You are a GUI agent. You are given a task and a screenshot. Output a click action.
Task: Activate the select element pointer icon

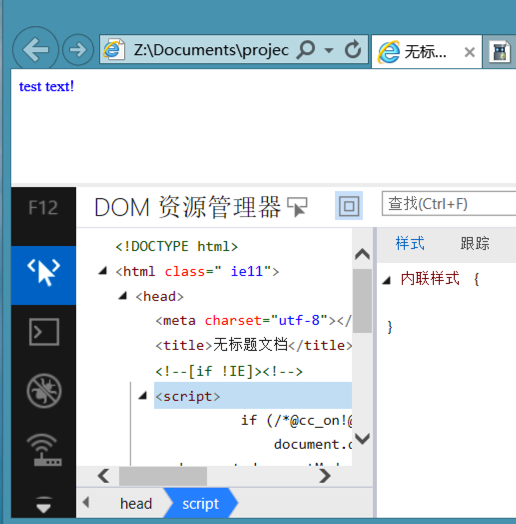coord(297,207)
